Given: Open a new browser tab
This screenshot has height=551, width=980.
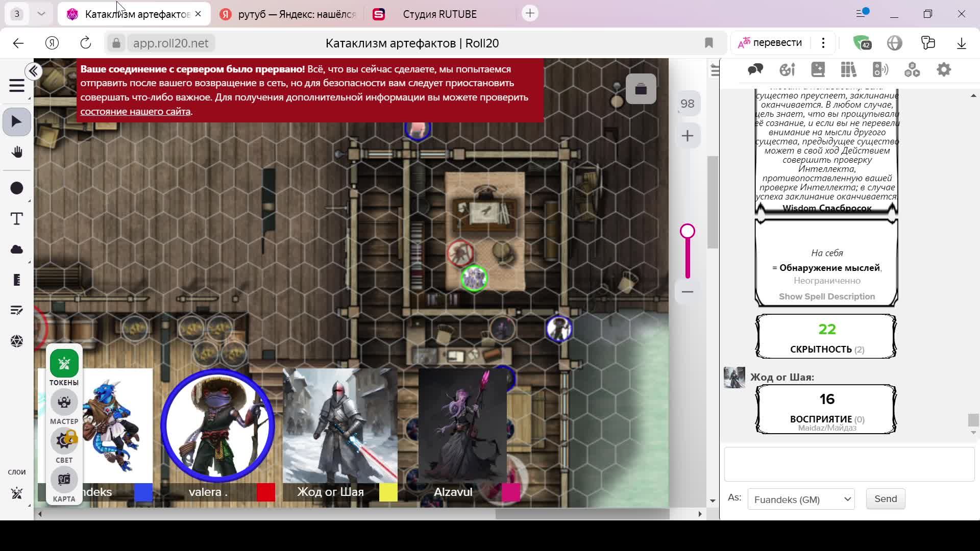Looking at the screenshot, I should coord(530,14).
